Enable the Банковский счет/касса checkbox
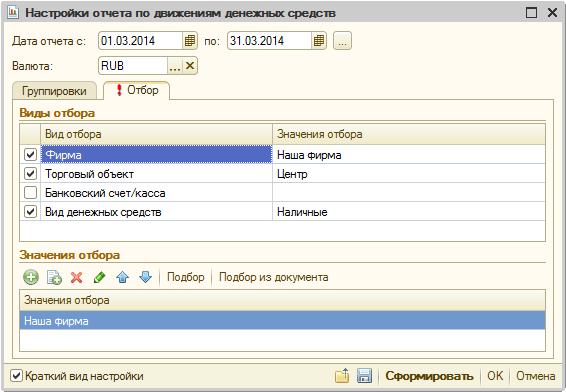This screenshot has height=392, width=566. click(30, 193)
